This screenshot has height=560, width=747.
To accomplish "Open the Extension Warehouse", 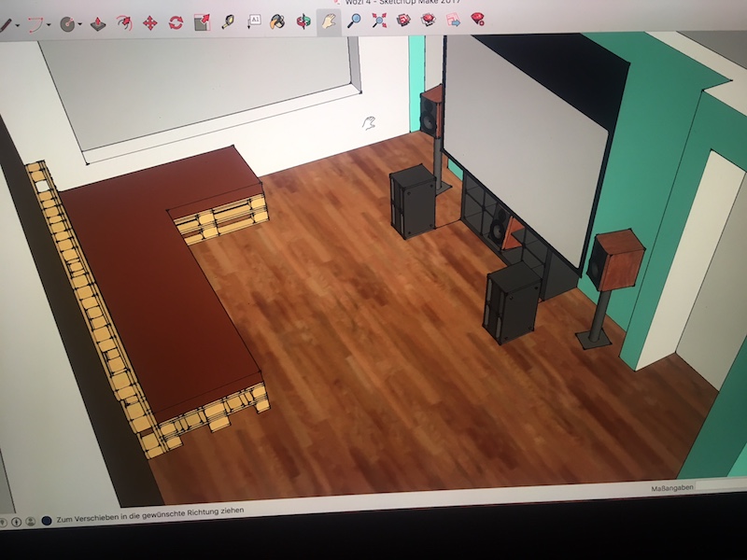I will tap(429, 20).
